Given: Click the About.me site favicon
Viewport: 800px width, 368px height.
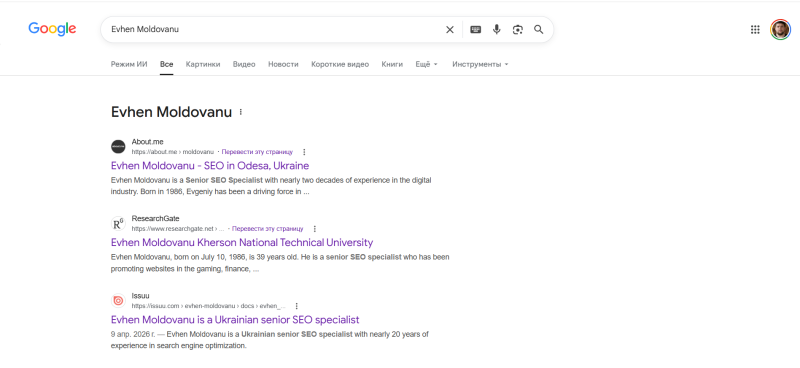Looking at the screenshot, I should click(118, 146).
